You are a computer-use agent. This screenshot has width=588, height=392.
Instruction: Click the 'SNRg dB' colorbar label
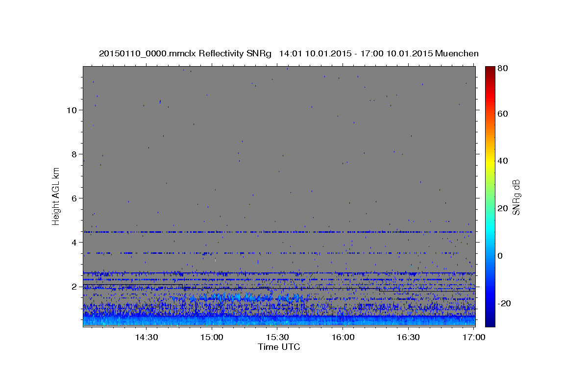(x=516, y=197)
